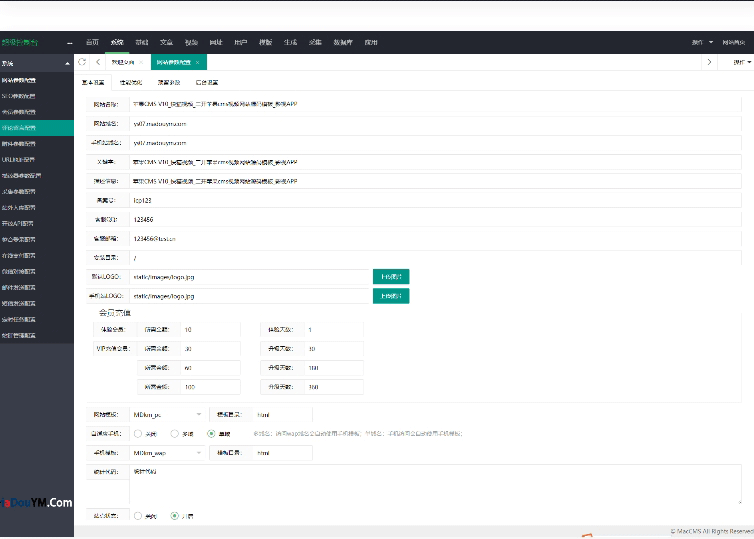The width and height of the screenshot is (754, 539).
Task: Open the 文章 top menu item
Action: tap(166, 42)
